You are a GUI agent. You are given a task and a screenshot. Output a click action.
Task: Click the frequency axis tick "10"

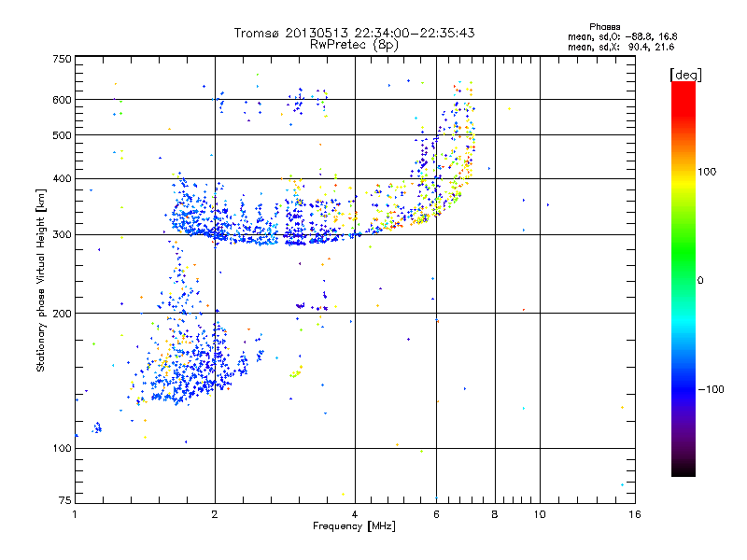[540, 514]
